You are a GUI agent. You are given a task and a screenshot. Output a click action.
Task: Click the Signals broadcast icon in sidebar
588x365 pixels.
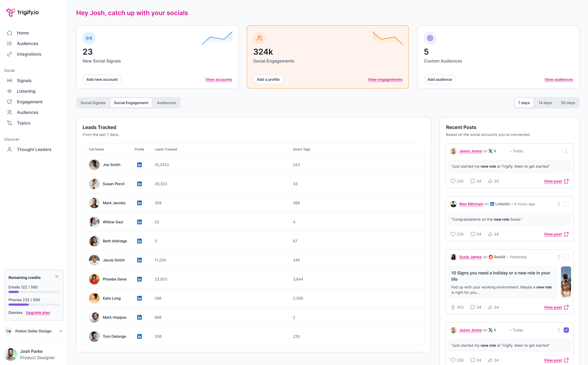click(x=10, y=81)
